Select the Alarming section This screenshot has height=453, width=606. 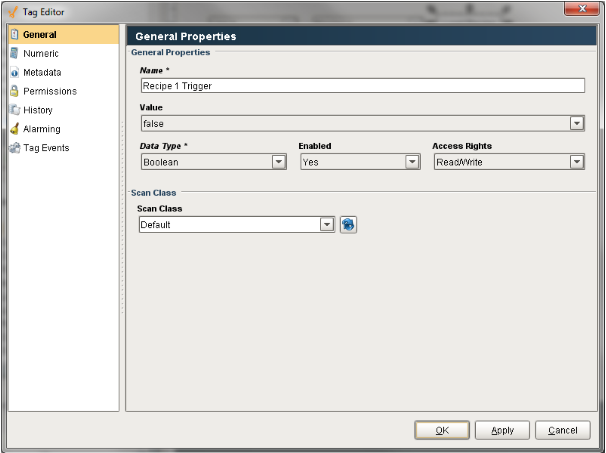pyautogui.click(x=42, y=129)
